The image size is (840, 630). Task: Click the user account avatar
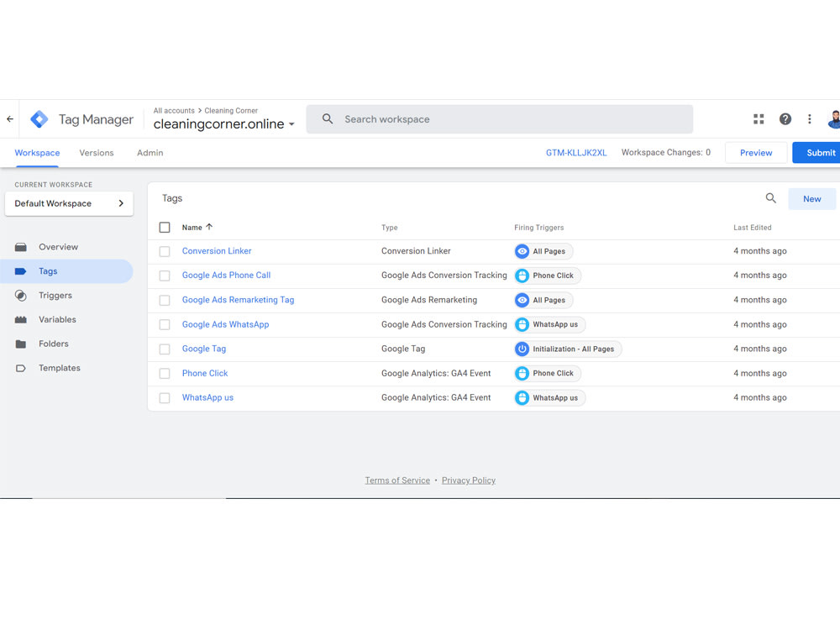(x=834, y=119)
